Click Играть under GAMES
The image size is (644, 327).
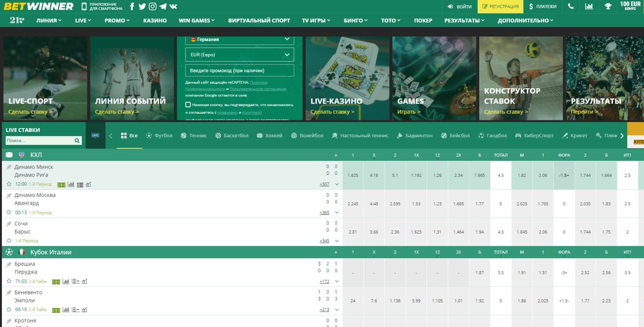point(409,111)
